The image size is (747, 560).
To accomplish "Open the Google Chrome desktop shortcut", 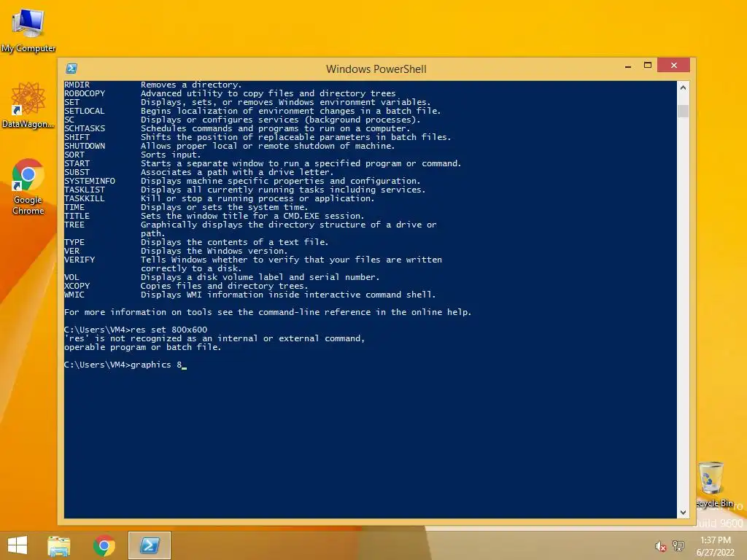I will [x=28, y=186].
